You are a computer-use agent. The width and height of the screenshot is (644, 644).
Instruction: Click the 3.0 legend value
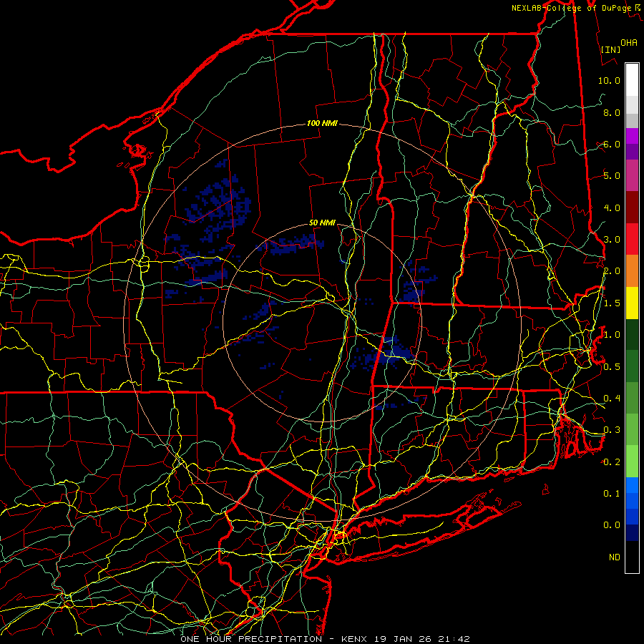coord(612,240)
